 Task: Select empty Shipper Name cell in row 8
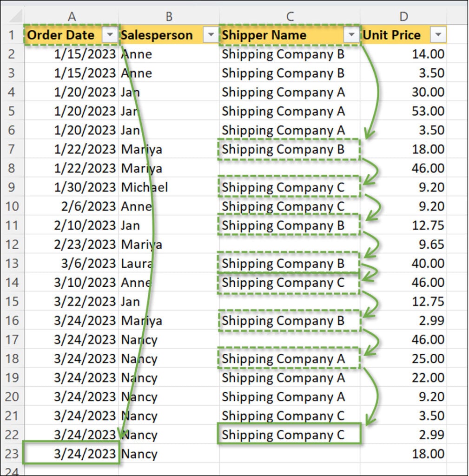click(x=289, y=168)
